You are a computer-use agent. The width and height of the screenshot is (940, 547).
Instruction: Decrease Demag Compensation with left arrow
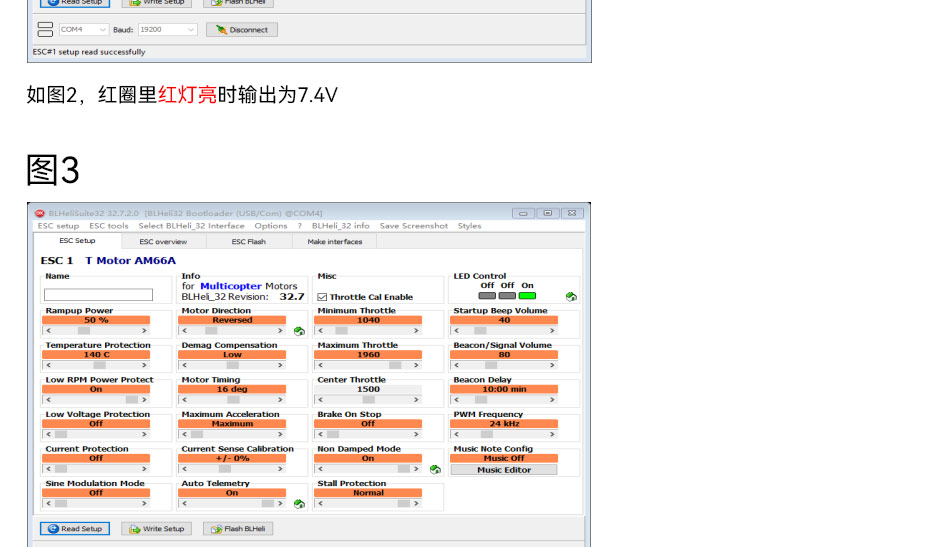pos(185,365)
